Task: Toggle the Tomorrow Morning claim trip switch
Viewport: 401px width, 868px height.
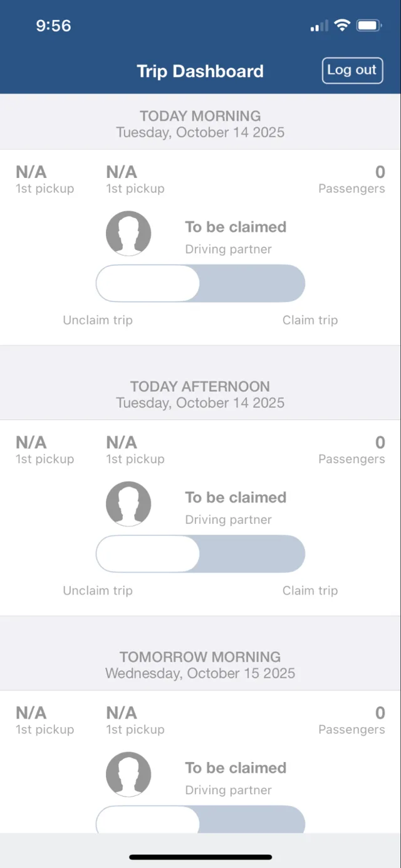Action: pyautogui.click(x=200, y=819)
